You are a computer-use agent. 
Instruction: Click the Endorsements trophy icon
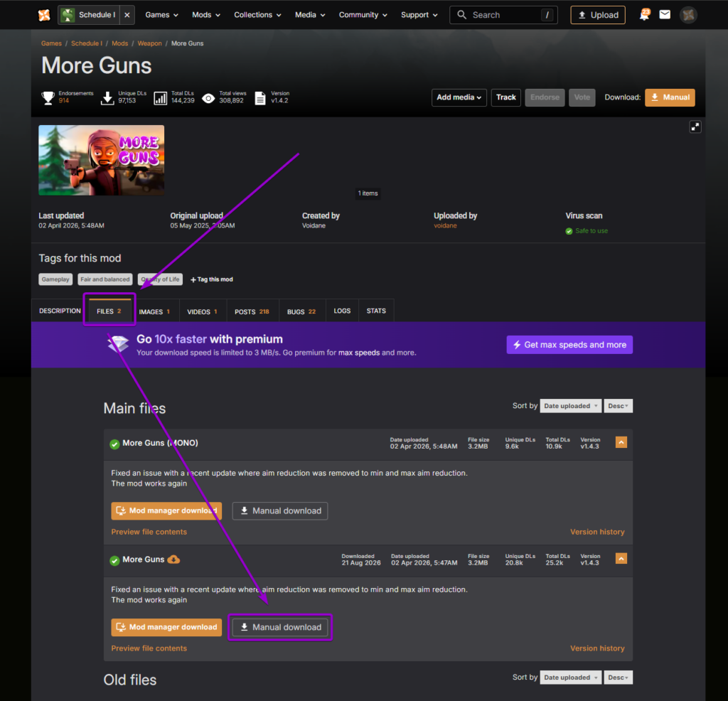click(48, 97)
